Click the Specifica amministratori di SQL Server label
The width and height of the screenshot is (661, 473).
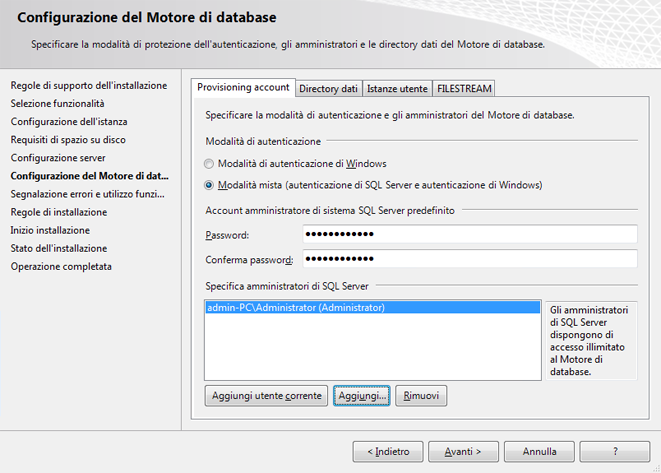coord(287,286)
